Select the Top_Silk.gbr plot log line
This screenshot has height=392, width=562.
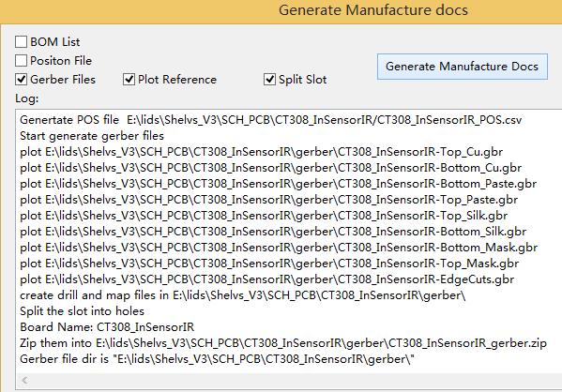[264, 216]
